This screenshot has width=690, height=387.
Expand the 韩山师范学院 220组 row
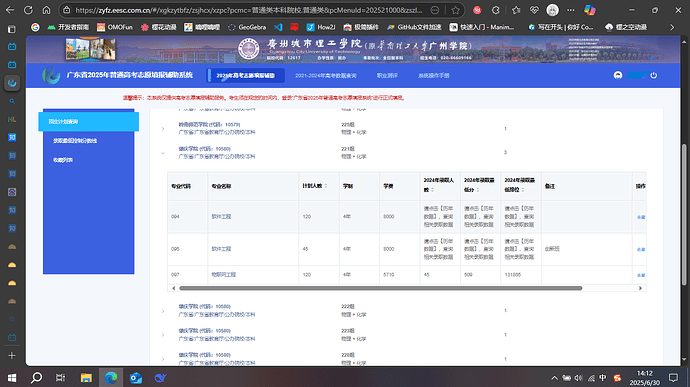point(163,129)
